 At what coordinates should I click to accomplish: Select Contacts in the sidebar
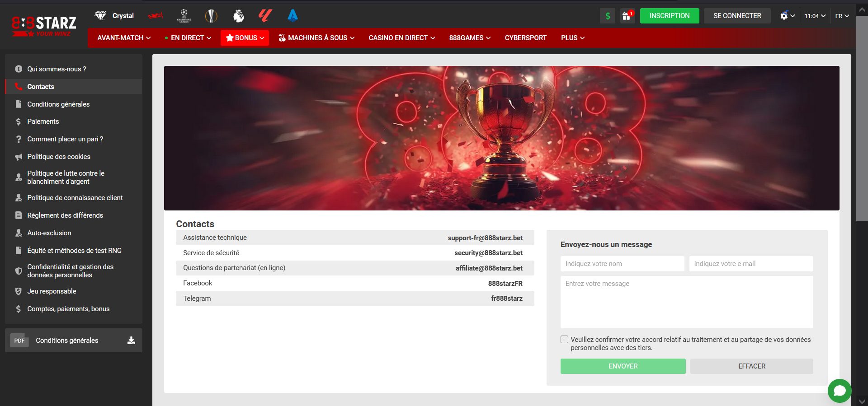click(x=74, y=87)
